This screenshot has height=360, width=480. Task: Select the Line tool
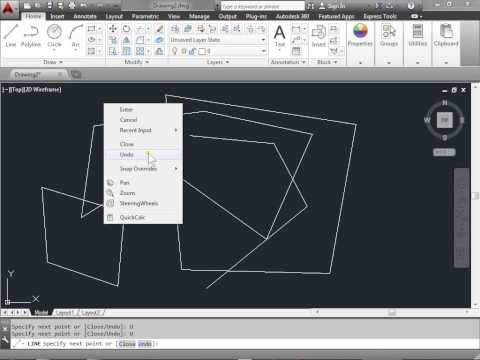(11, 35)
